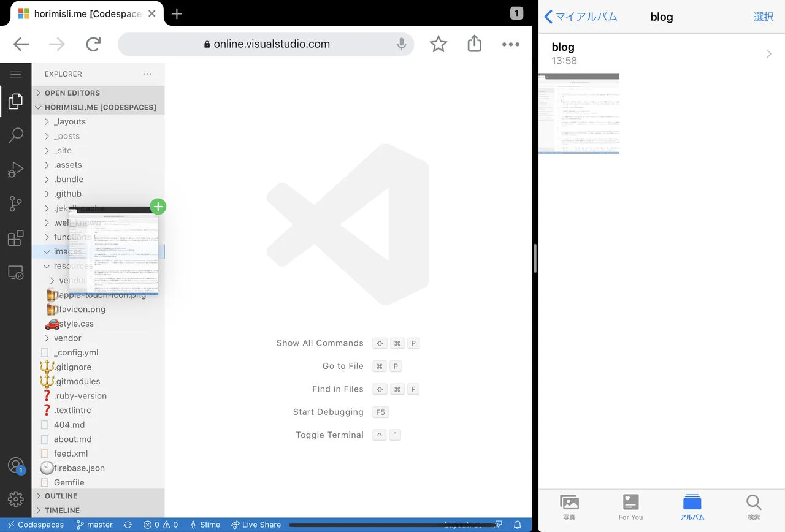Image resolution: width=785 pixels, height=532 pixels.
Task: Open style.css file
Action: 98,324
